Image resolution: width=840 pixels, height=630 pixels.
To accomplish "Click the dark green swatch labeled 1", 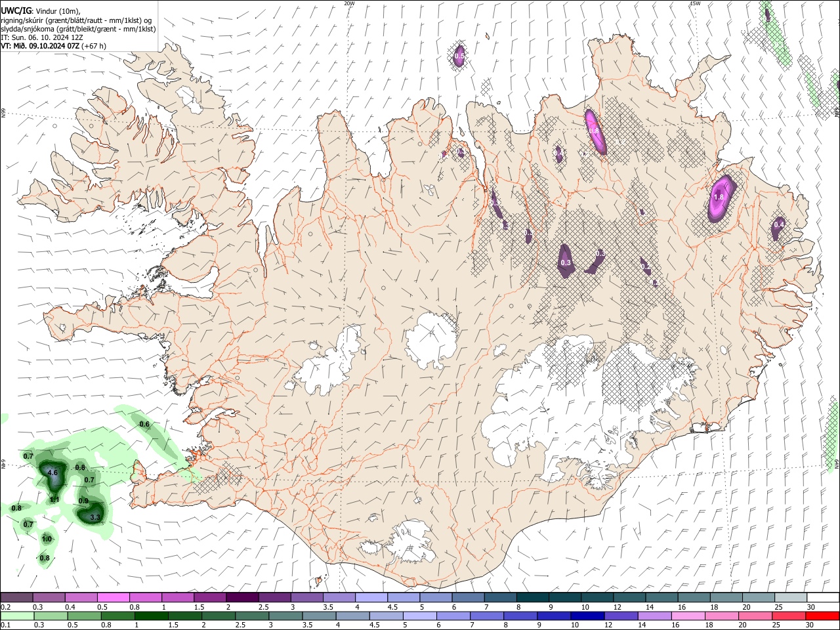I will point(151,616).
